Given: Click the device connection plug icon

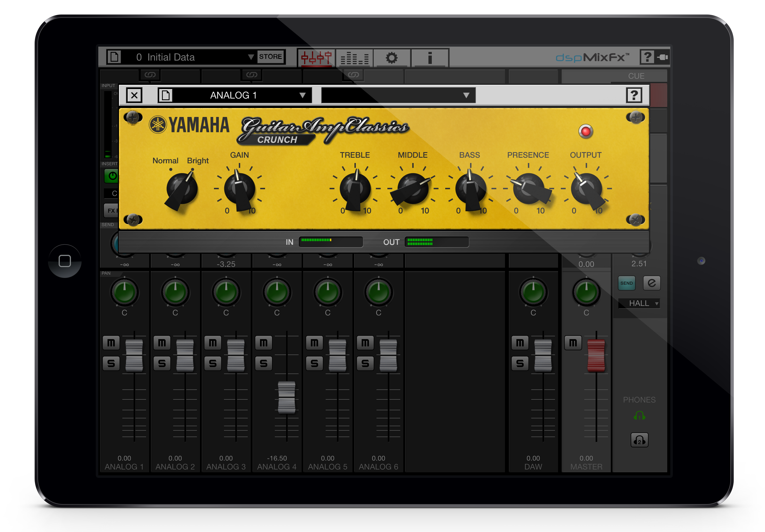Looking at the screenshot, I should pyautogui.click(x=662, y=57).
